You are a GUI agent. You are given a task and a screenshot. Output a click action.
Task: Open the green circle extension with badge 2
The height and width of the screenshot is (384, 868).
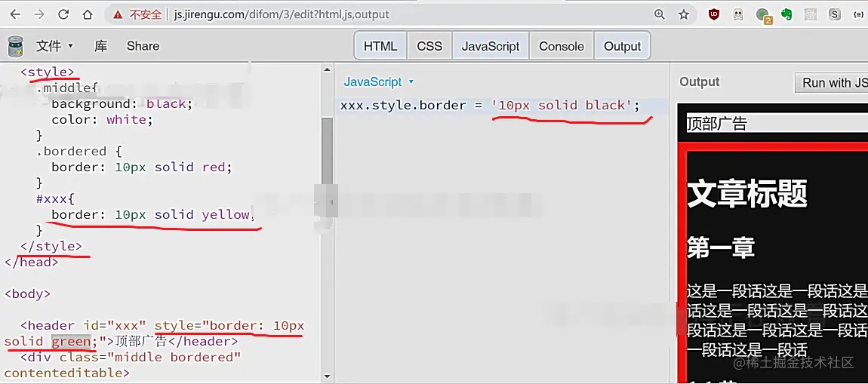pyautogui.click(x=763, y=16)
